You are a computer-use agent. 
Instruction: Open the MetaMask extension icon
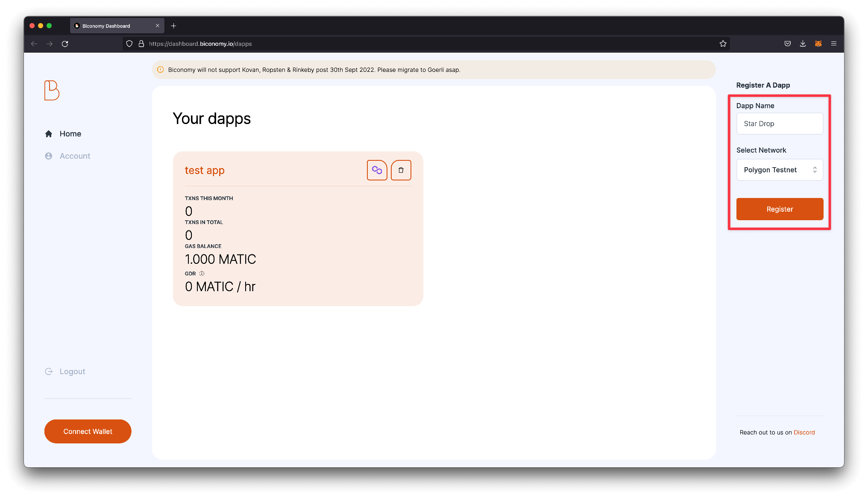click(x=818, y=43)
